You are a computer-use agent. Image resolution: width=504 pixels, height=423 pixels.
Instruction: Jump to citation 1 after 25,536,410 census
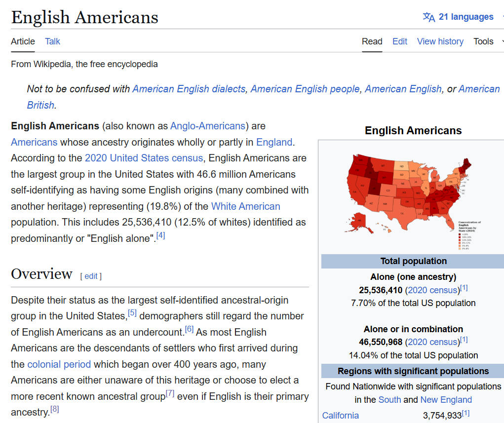[464, 288]
